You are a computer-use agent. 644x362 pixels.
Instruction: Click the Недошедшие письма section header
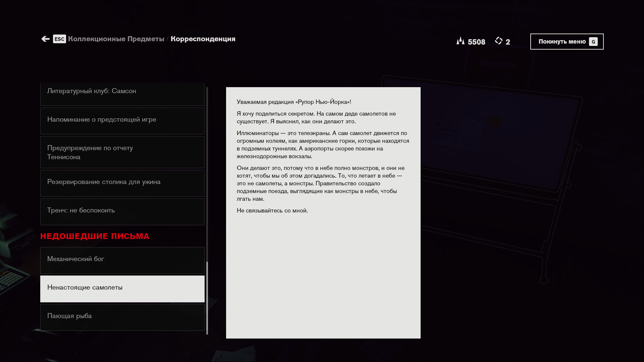[95, 236]
